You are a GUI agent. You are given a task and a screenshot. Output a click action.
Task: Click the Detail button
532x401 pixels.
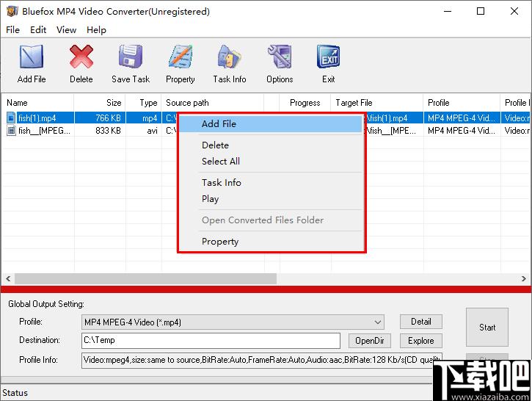click(x=420, y=322)
